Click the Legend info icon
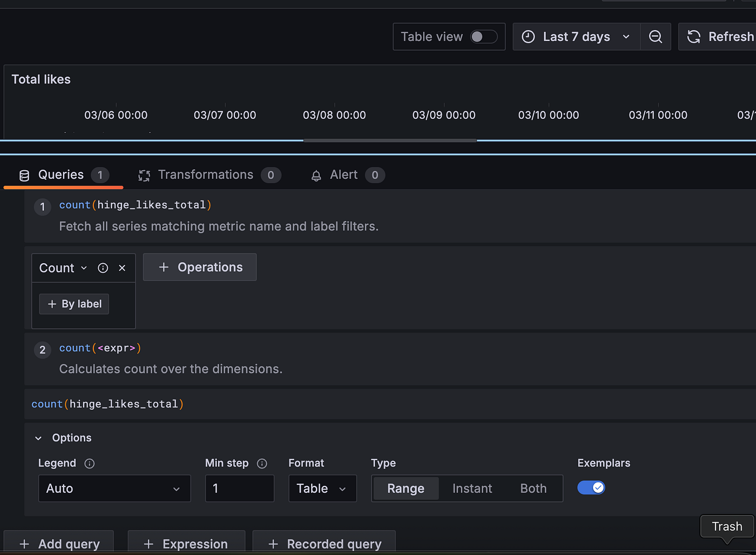The image size is (756, 555). click(90, 463)
